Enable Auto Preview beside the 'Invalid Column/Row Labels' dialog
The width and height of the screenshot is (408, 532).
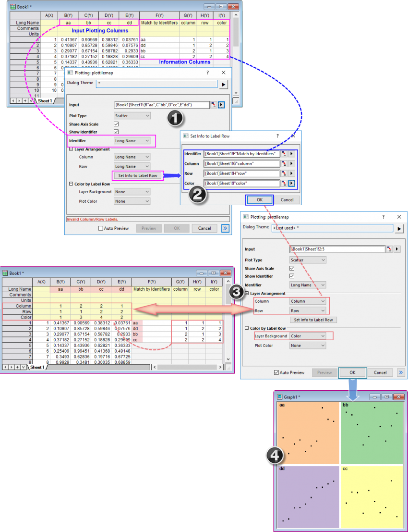pos(101,228)
